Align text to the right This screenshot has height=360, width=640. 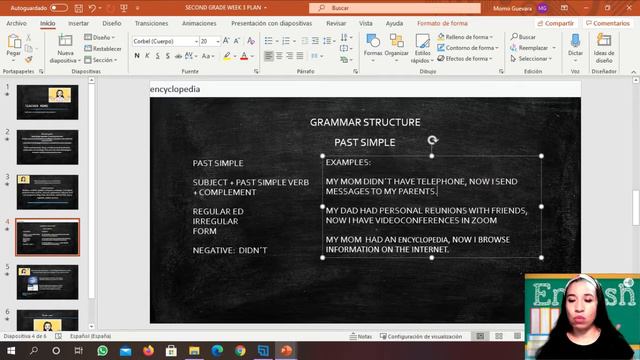(290, 56)
